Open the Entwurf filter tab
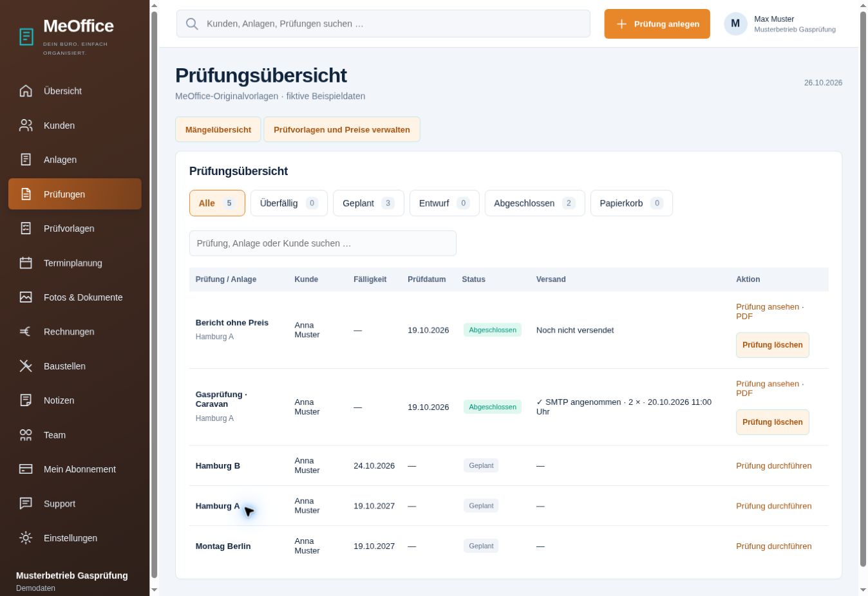The image size is (868, 596). point(444,203)
